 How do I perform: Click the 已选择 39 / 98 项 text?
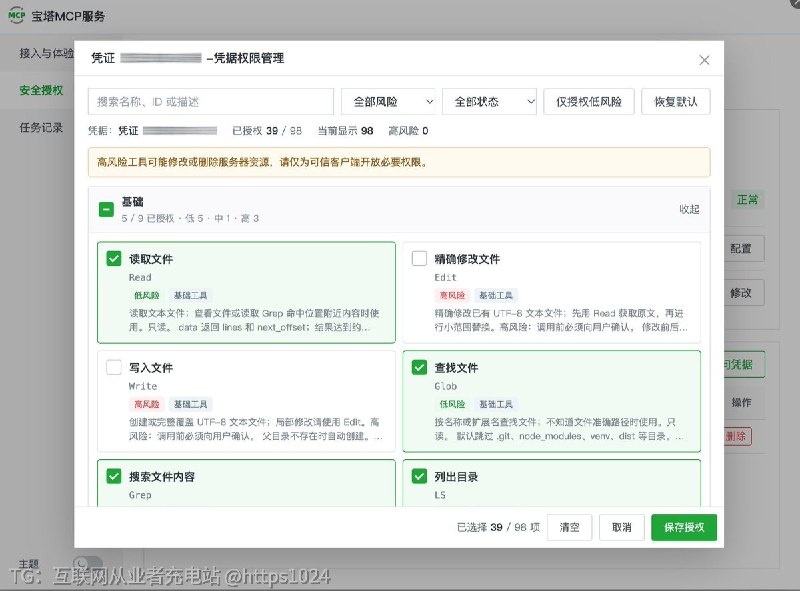point(498,527)
